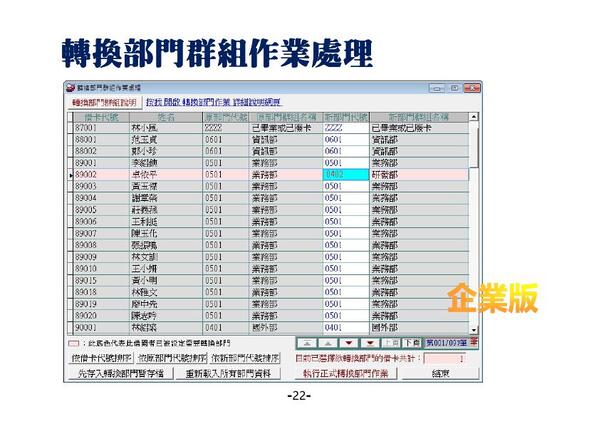This screenshot has width=599, height=424.
Task: Sort by 依借卡代號排序 button
Action: click(101, 358)
